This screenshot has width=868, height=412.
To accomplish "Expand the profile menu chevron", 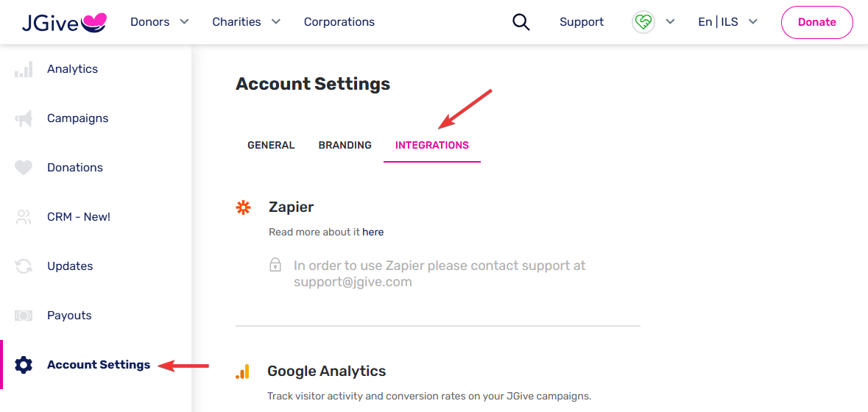I will [670, 22].
